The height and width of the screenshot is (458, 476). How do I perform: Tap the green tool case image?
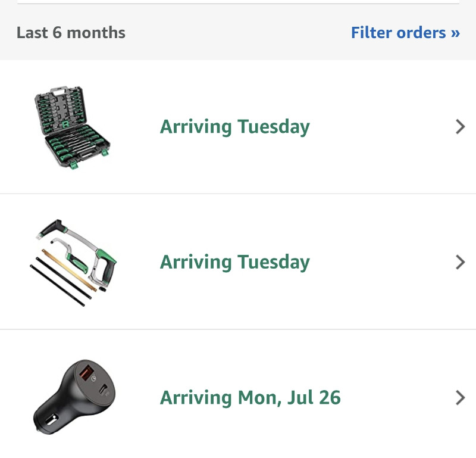point(72,127)
